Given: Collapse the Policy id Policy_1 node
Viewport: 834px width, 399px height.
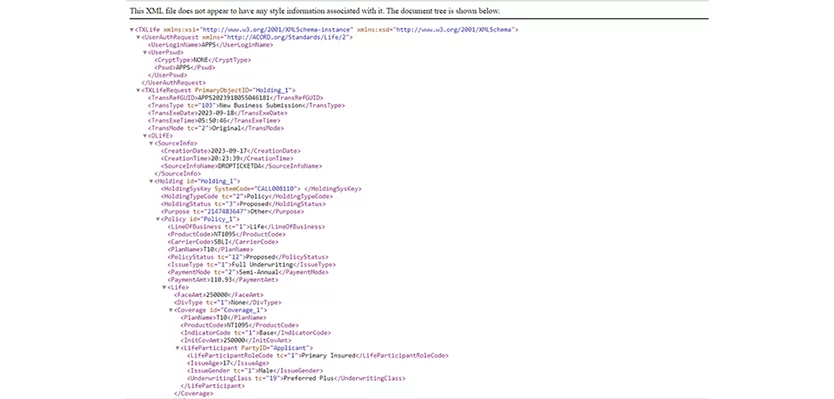Looking at the screenshot, I should tap(157, 219).
